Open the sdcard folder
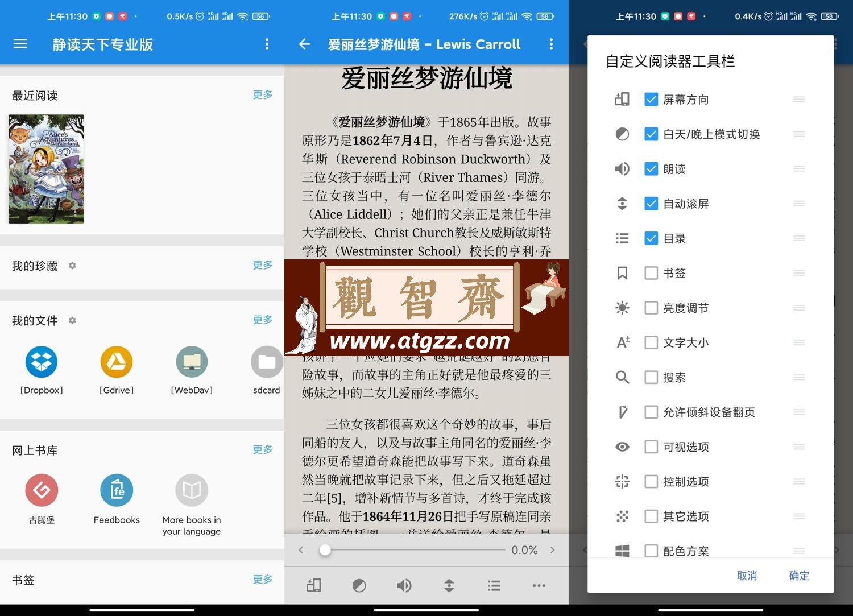853x616 pixels. [x=267, y=370]
